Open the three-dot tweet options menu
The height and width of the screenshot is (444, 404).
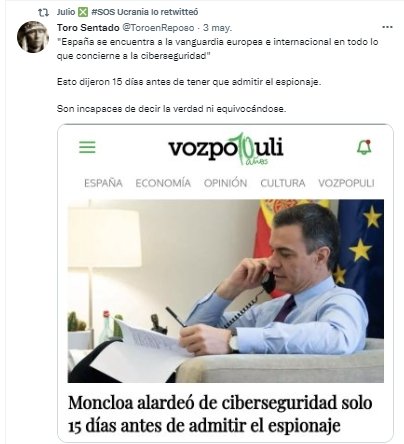tap(387, 27)
